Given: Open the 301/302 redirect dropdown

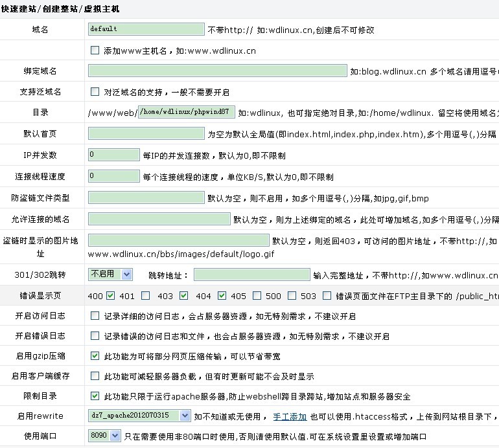Looking at the screenshot, I should point(110,274).
